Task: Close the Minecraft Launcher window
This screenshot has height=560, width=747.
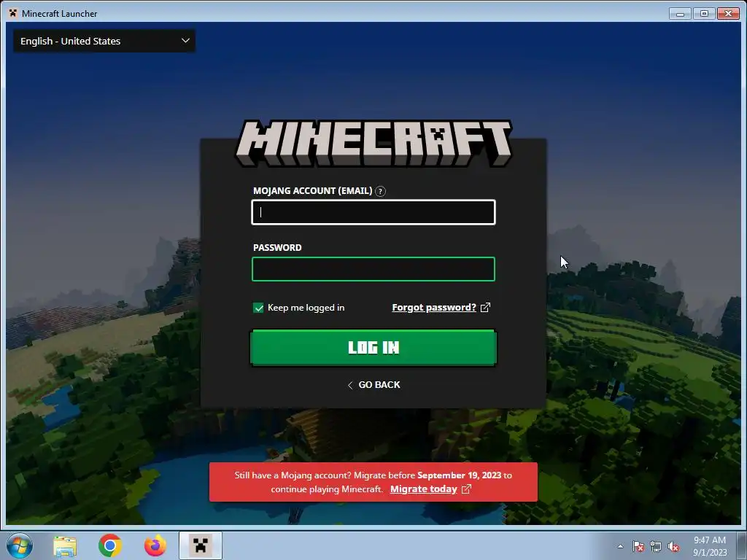Action: (728, 13)
